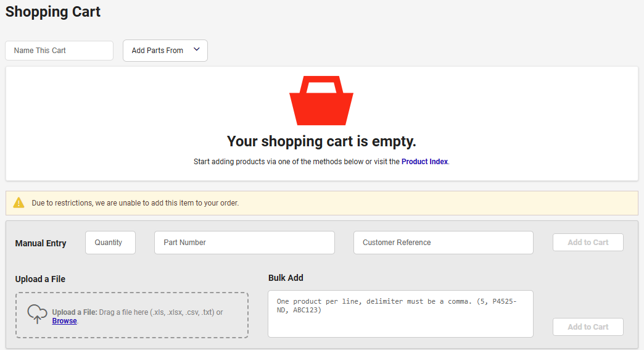Click the chevron arrow beside Add Parts From
The image size is (644, 350).
tap(197, 50)
